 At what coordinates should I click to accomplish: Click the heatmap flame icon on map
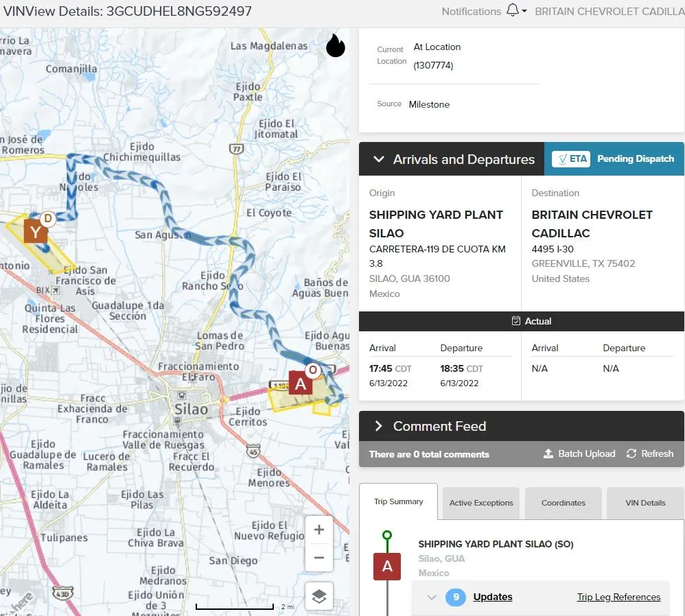pyautogui.click(x=335, y=46)
